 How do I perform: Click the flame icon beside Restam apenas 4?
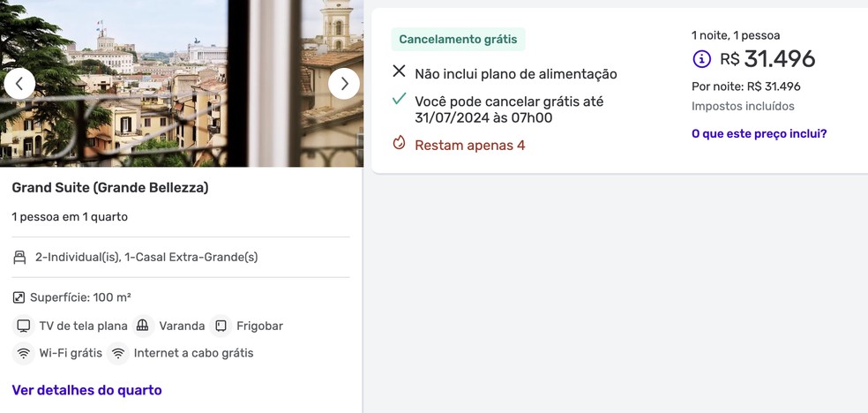click(399, 143)
